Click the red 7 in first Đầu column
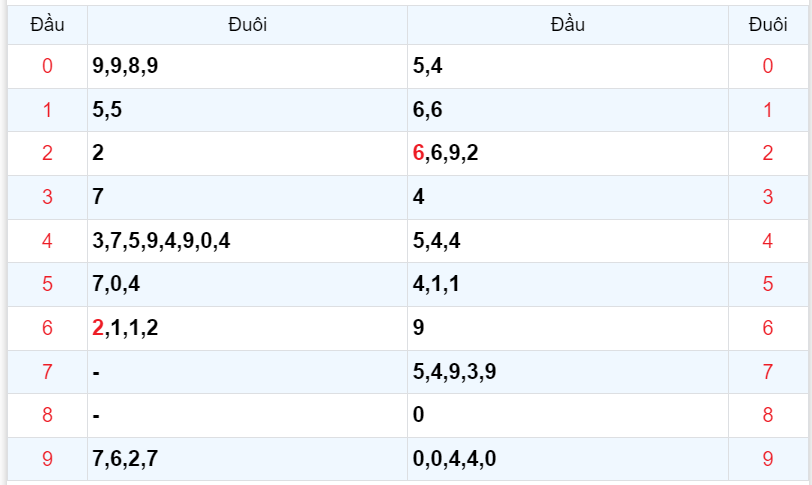This screenshot has width=812, height=485. [x=47, y=373]
